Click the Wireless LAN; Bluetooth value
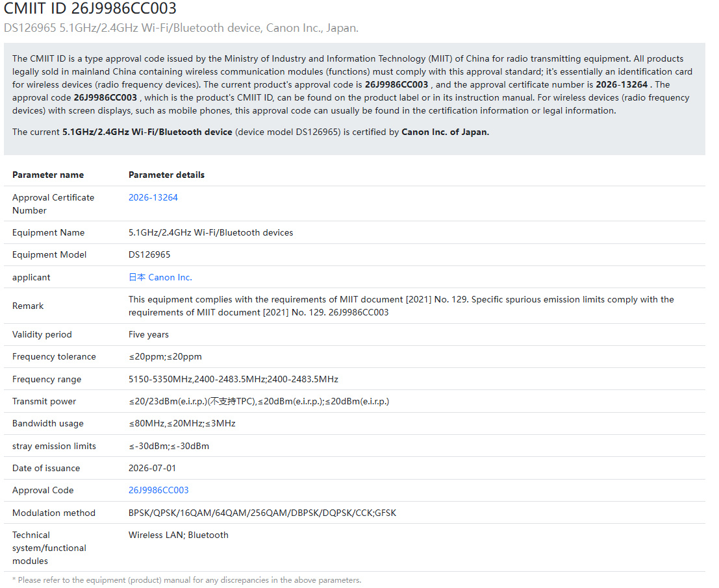This screenshot has width=719, height=588. tap(179, 535)
